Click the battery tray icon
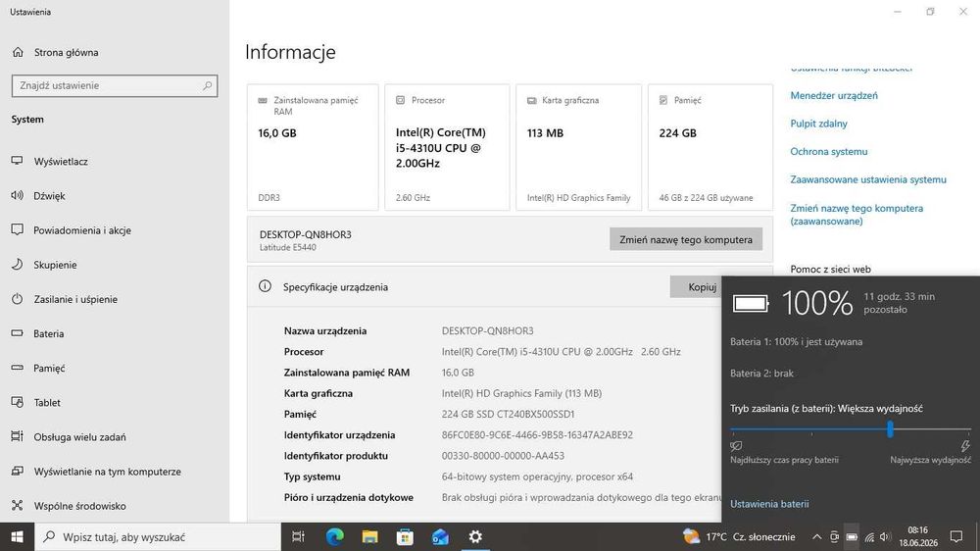 [x=852, y=536]
